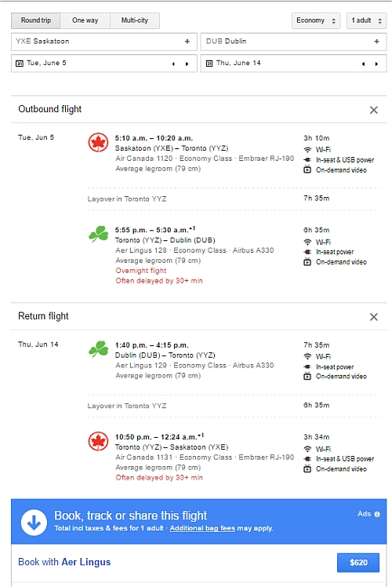The height and width of the screenshot is (587, 392).
Task: Open calendar icon for Thu, June 14 return
Action: pos(209,64)
